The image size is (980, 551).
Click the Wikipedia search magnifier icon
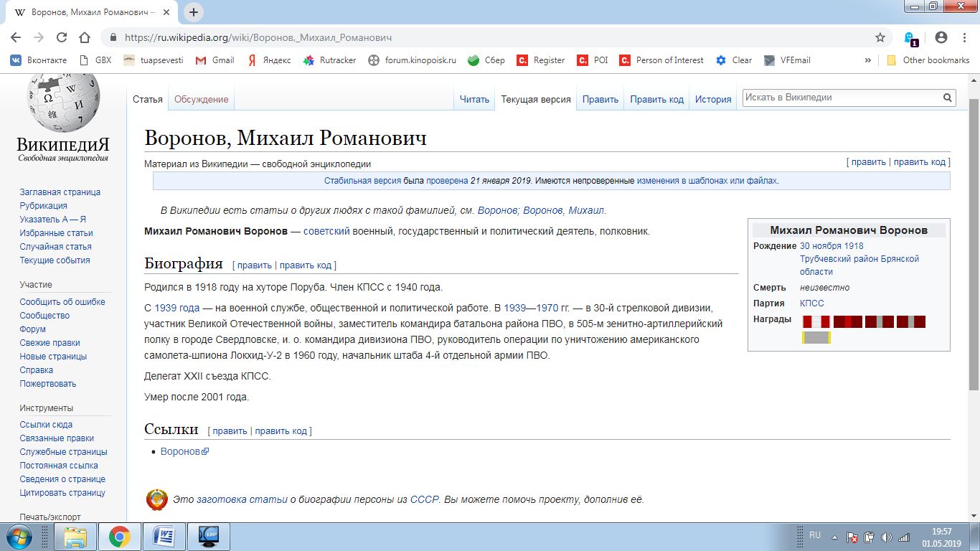(947, 98)
